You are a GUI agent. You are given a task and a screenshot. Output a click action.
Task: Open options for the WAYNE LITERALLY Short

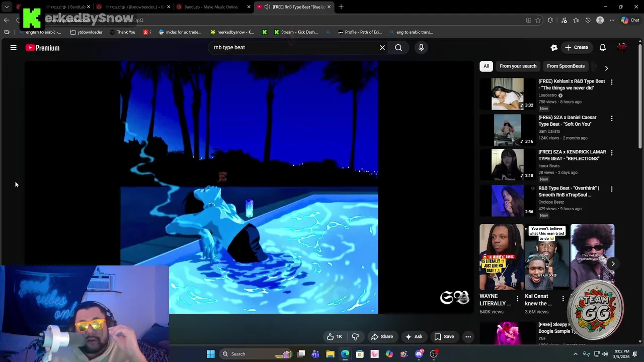[x=517, y=299]
